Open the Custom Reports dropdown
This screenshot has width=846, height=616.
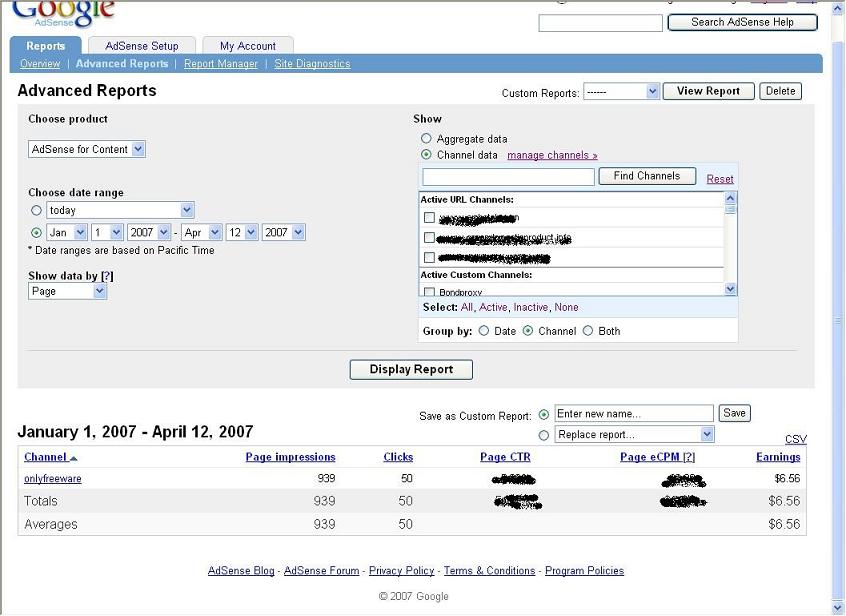point(622,92)
